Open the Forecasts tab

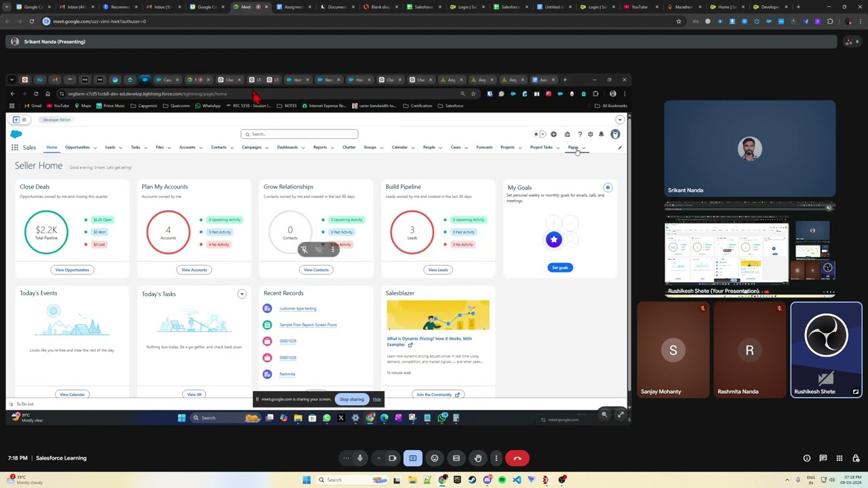(484, 147)
